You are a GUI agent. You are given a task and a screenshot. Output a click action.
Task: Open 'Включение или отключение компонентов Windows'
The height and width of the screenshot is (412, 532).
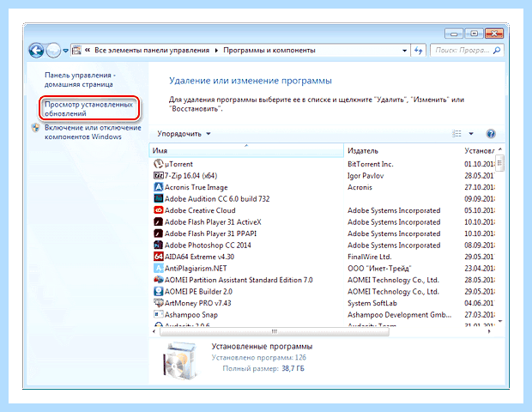coord(93,132)
